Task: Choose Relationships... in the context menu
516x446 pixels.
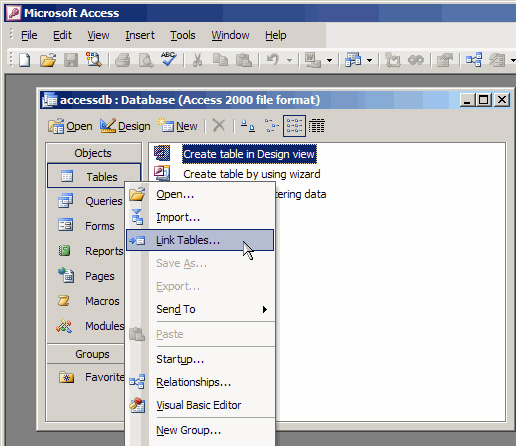Action: click(x=200, y=382)
